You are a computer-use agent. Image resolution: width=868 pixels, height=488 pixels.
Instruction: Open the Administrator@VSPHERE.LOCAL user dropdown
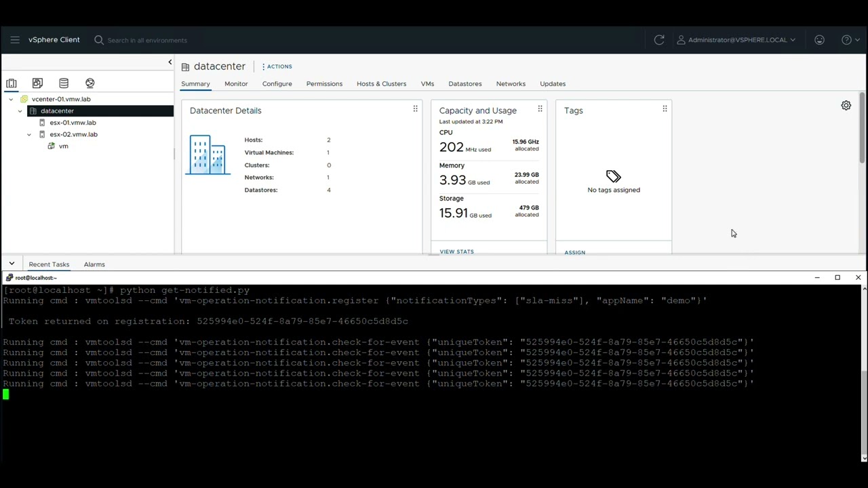click(x=736, y=40)
